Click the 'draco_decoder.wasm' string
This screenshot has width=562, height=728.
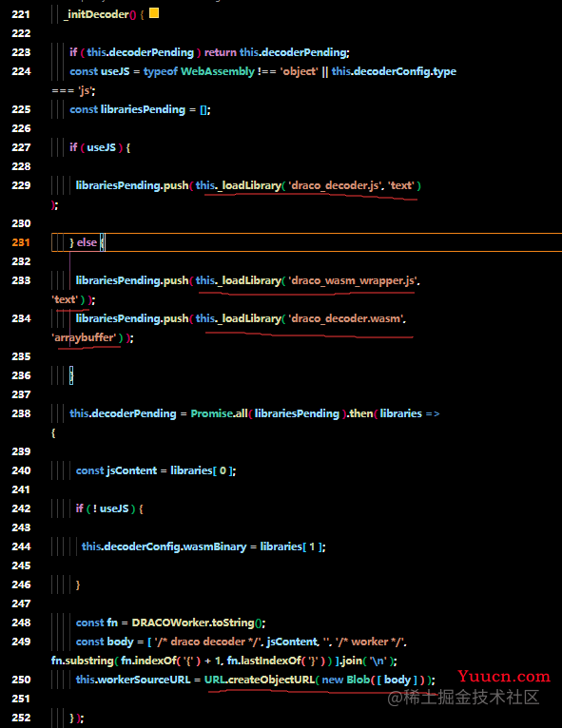click(346, 318)
